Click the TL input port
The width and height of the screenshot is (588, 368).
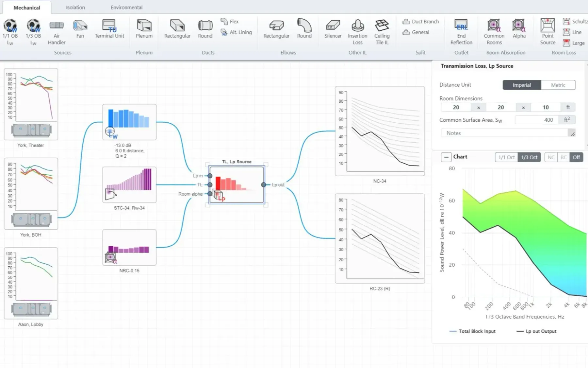point(210,185)
